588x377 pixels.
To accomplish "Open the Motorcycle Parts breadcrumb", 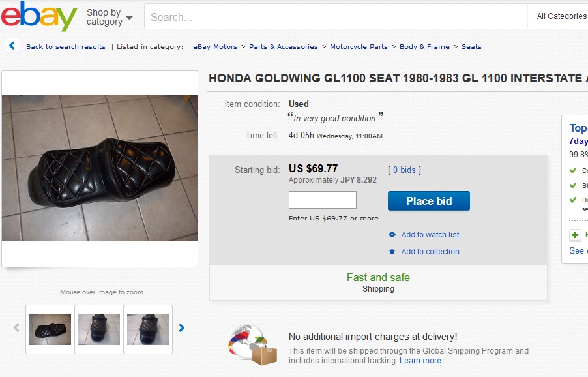I will coord(359,47).
